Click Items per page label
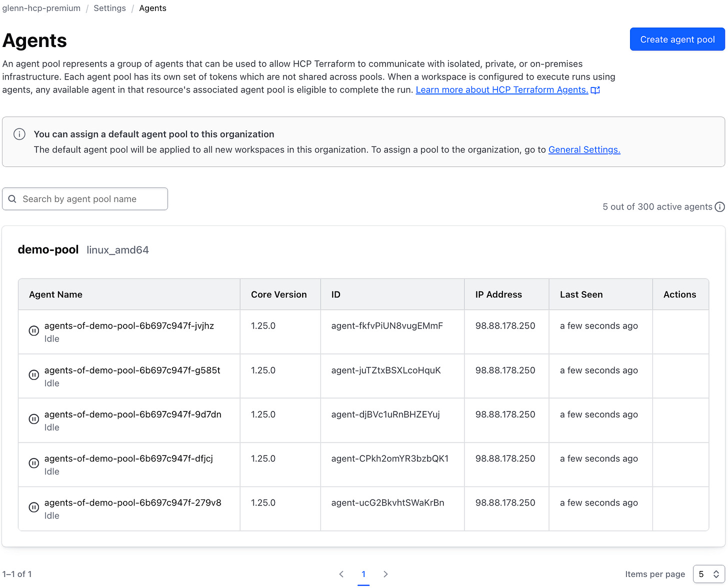The image size is (728, 588). (655, 574)
